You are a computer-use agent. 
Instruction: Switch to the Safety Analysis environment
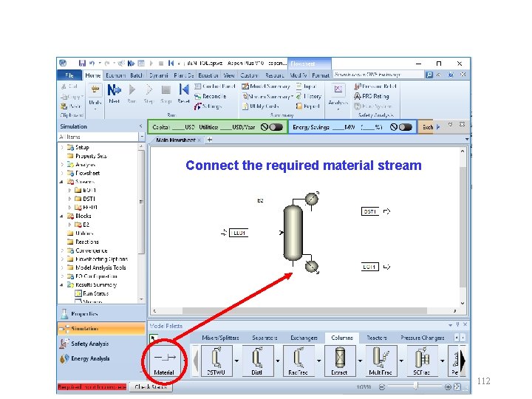(x=101, y=344)
